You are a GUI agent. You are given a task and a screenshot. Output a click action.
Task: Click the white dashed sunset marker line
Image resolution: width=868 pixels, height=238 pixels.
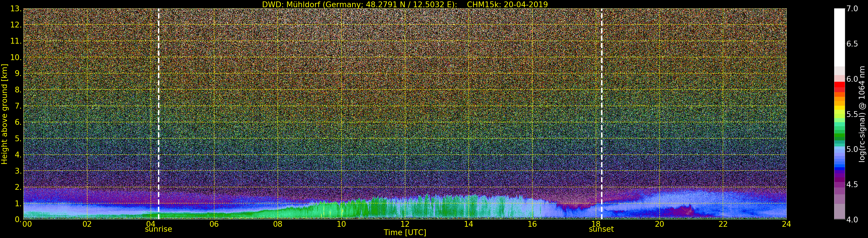click(601, 114)
